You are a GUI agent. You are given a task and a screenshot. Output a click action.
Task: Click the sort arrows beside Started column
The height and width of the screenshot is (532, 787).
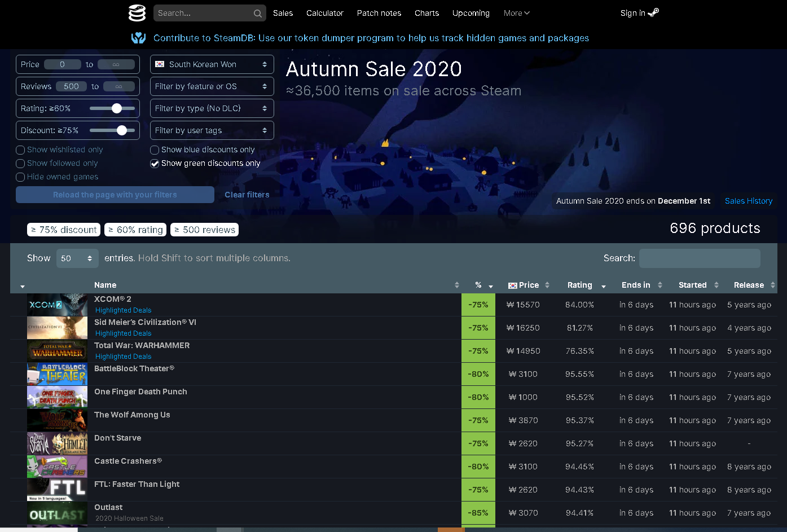(716, 285)
